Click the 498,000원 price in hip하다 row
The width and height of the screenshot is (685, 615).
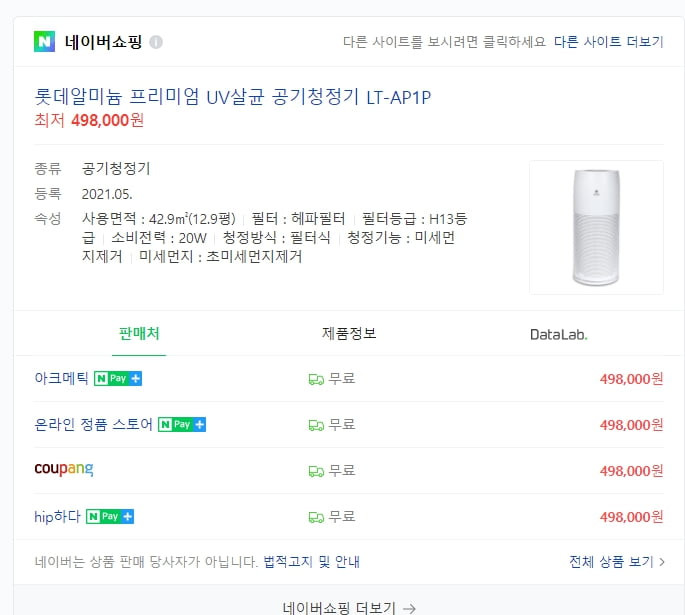(x=631, y=517)
